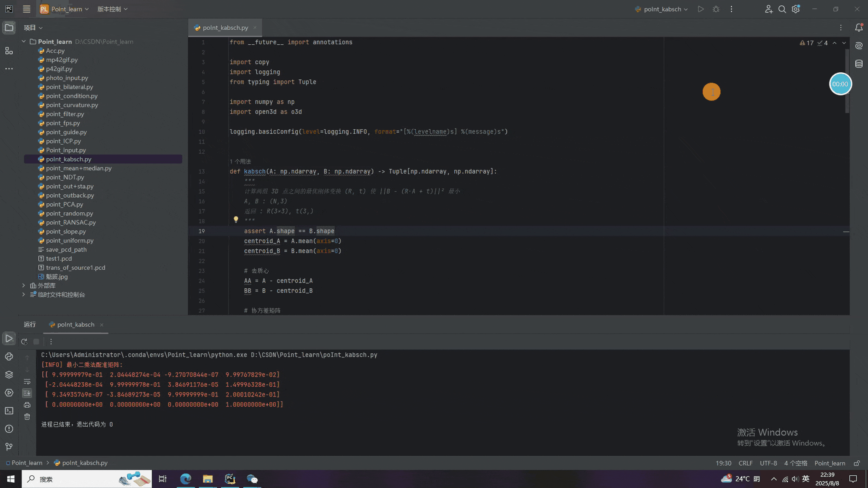This screenshot has height=488, width=868.
Task: Toggle read-only lock in status bar
Action: click(857, 463)
